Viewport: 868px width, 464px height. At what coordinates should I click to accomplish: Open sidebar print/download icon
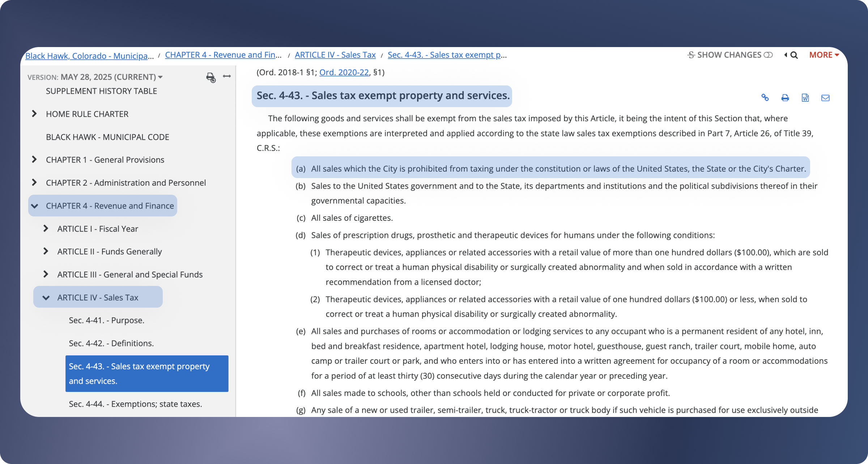(x=211, y=77)
